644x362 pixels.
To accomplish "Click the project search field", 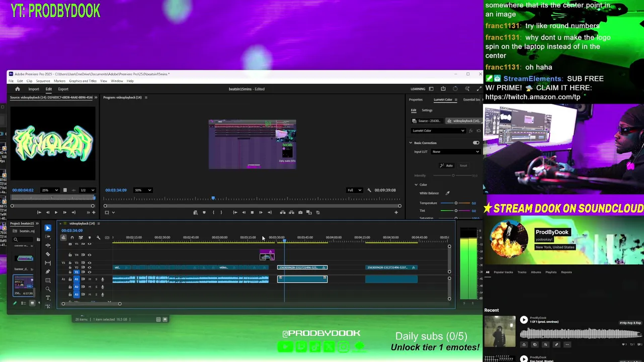I will click(x=23, y=240).
